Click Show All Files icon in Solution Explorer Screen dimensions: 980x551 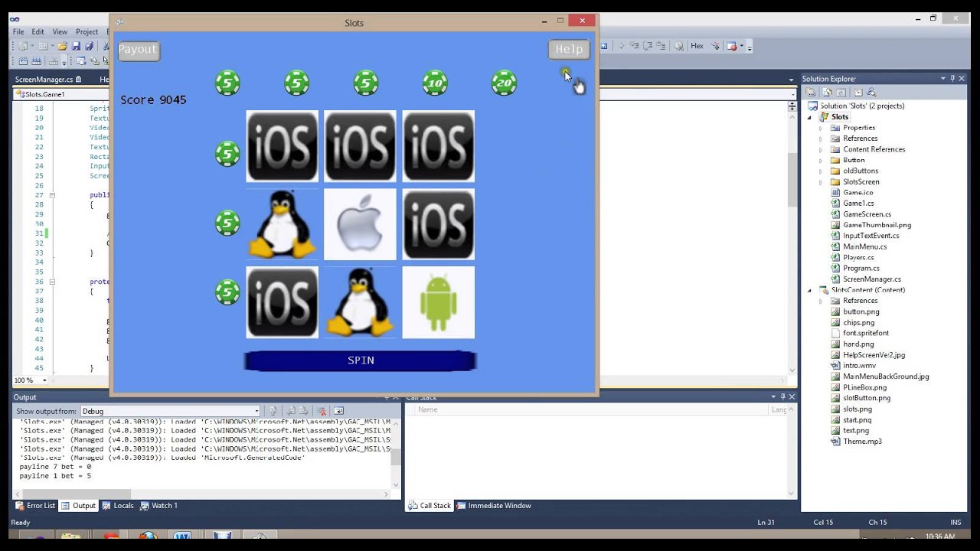coord(827,93)
